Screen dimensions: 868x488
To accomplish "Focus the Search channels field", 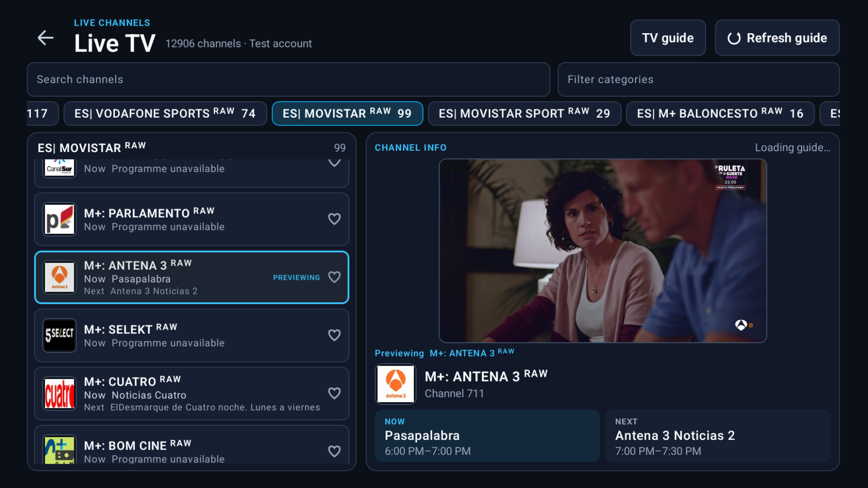I will 288,80.
